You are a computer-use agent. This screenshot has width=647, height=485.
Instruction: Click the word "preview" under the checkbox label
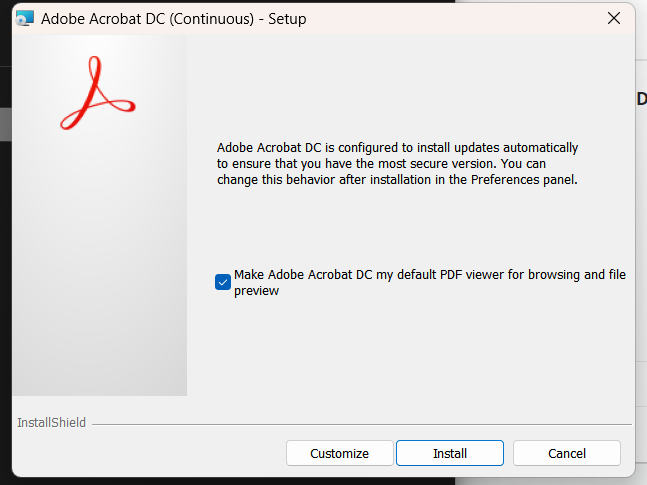pos(256,291)
